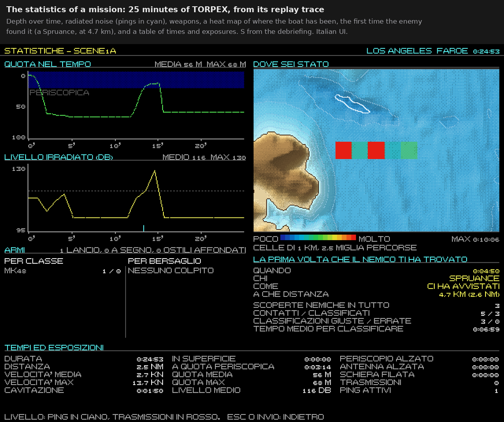504x422 pixels.
Task: Click the LIVELLO MEDIO value 116 DB
Action: [317, 390]
